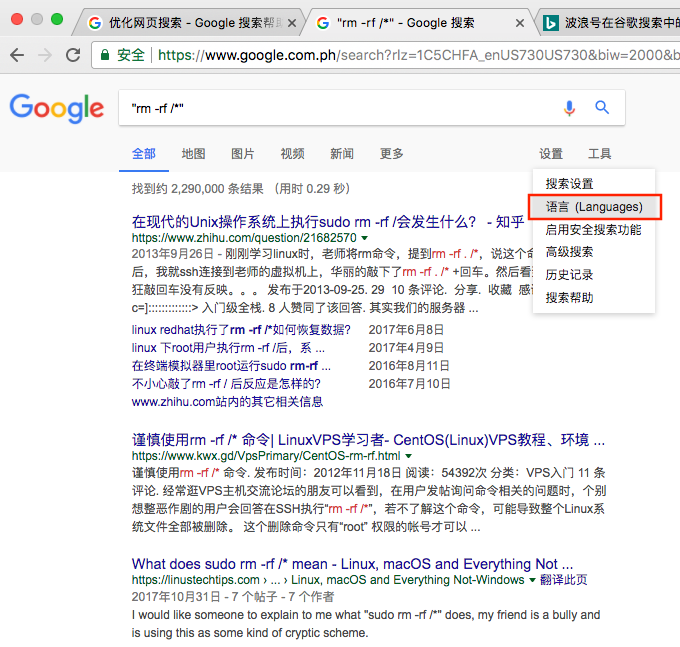
Task: Reload the page with refresh icon
Action: pyautogui.click(x=73, y=55)
